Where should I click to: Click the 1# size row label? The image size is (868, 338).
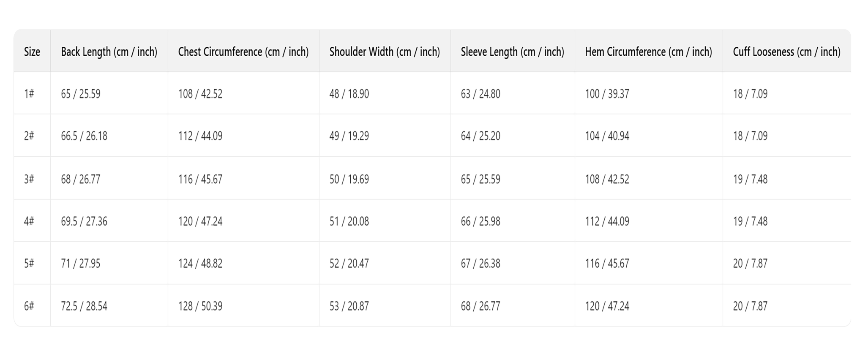[29, 94]
